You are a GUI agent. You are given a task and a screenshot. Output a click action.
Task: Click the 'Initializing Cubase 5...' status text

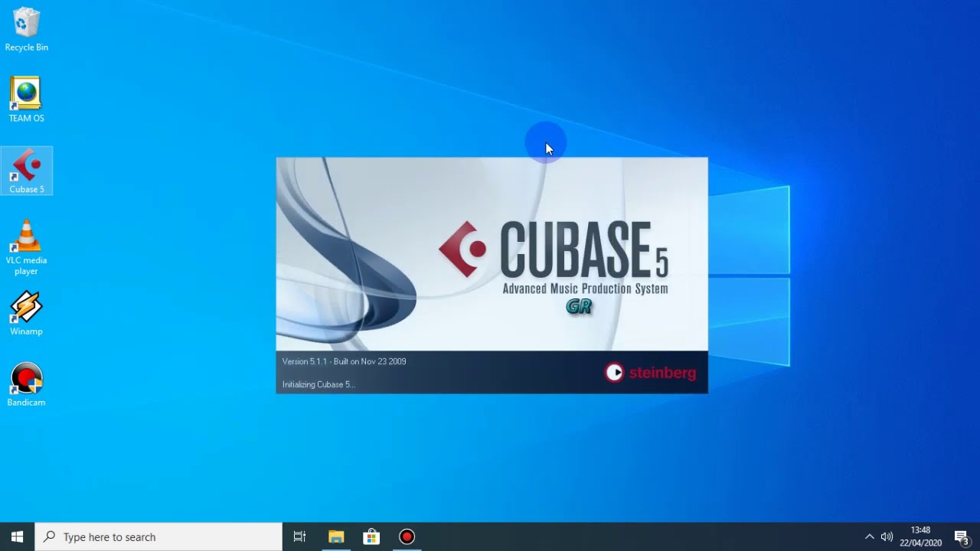[x=318, y=384]
